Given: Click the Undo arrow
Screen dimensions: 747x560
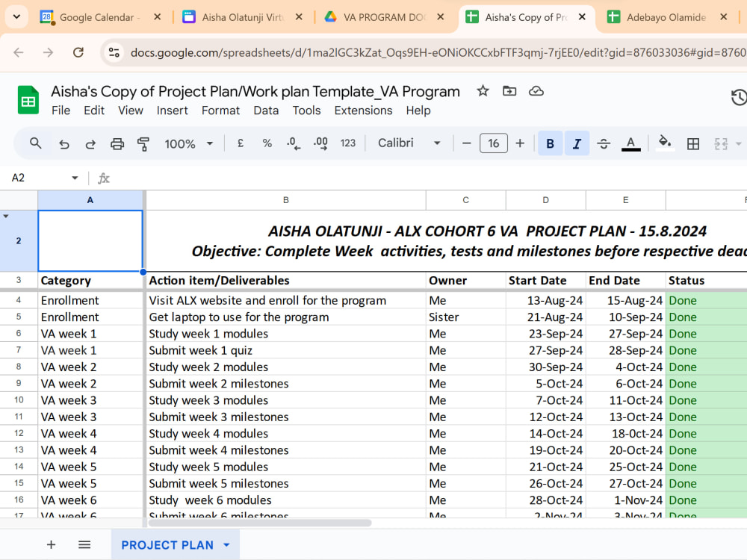Looking at the screenshot, I should [x=63, y=144].
